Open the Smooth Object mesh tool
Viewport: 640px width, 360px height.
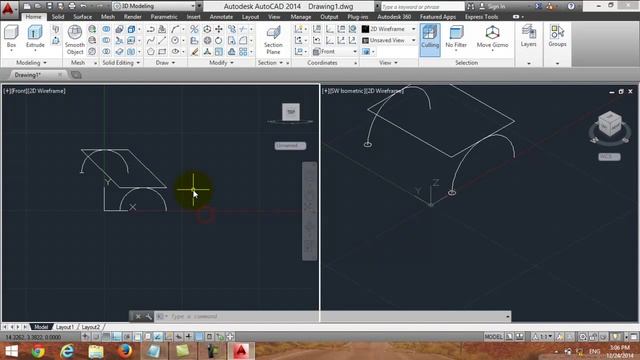pos(75,40)
